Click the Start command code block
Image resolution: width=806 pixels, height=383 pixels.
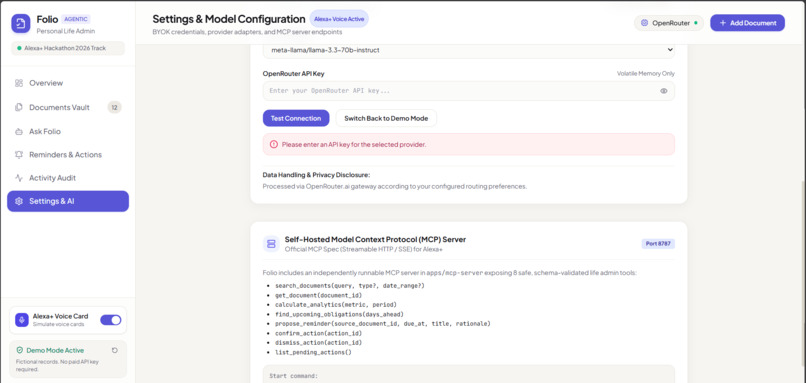pos(468,374)
